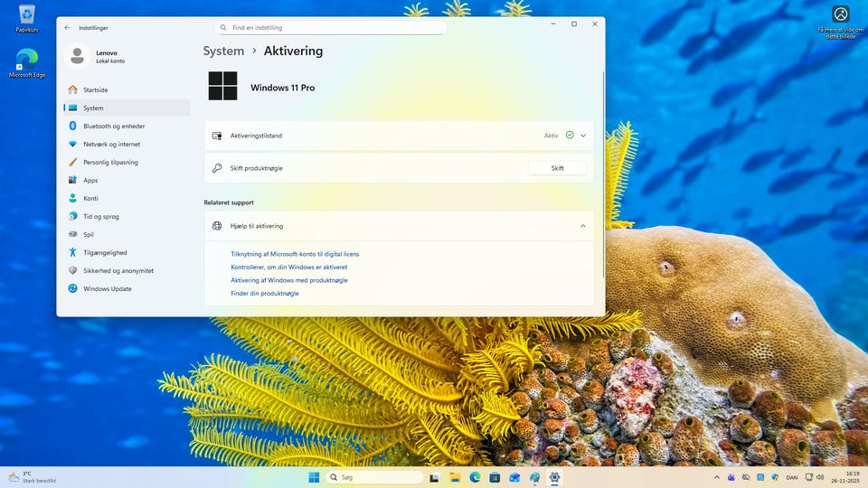868x488 pixels.
Task: Open the Bluetooth og enheder settings page
Action: pos(113,127)
